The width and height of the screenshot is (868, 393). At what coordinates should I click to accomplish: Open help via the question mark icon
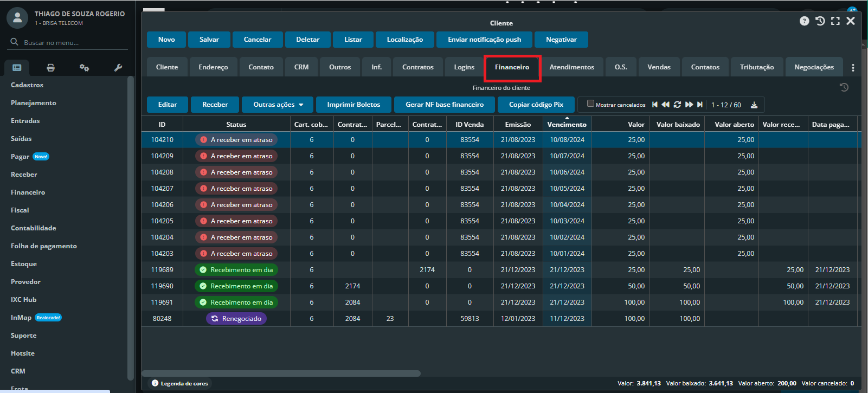[x=805, y=21]
